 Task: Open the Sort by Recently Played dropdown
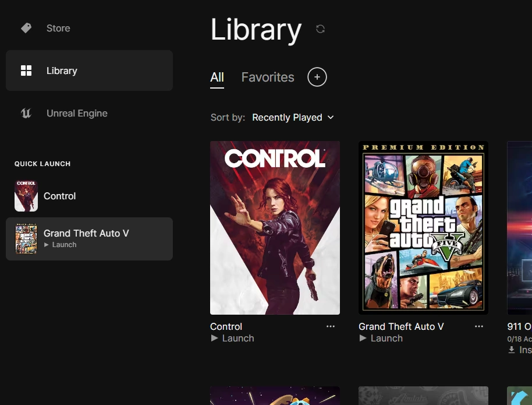tap(293, 118)
